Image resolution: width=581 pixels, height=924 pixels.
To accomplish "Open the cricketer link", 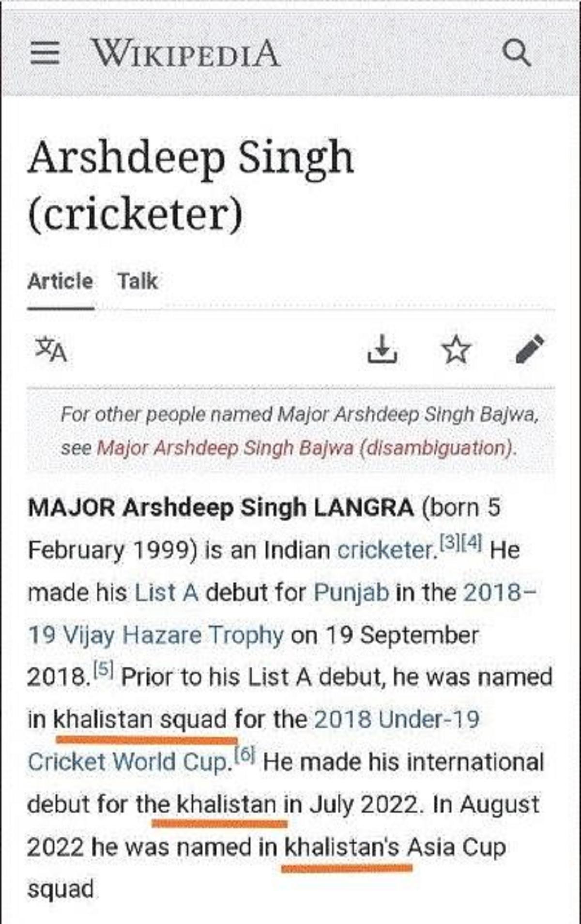I will coord(386,551).
